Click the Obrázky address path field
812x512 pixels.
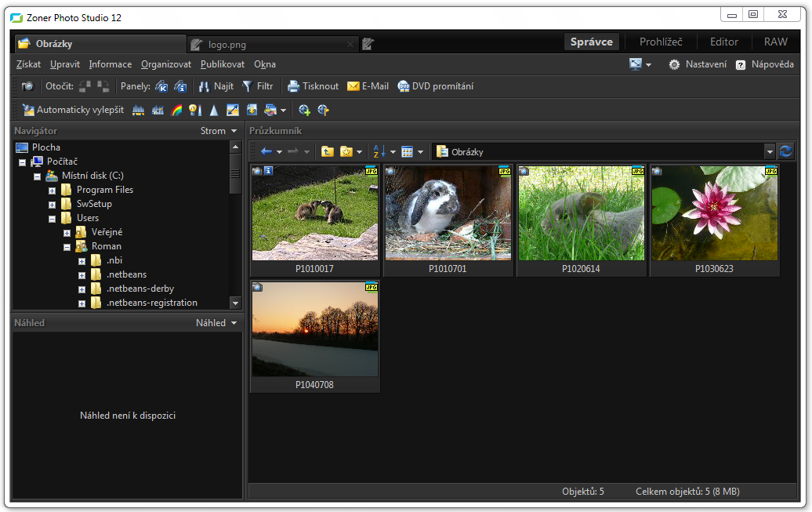(600, 152)
